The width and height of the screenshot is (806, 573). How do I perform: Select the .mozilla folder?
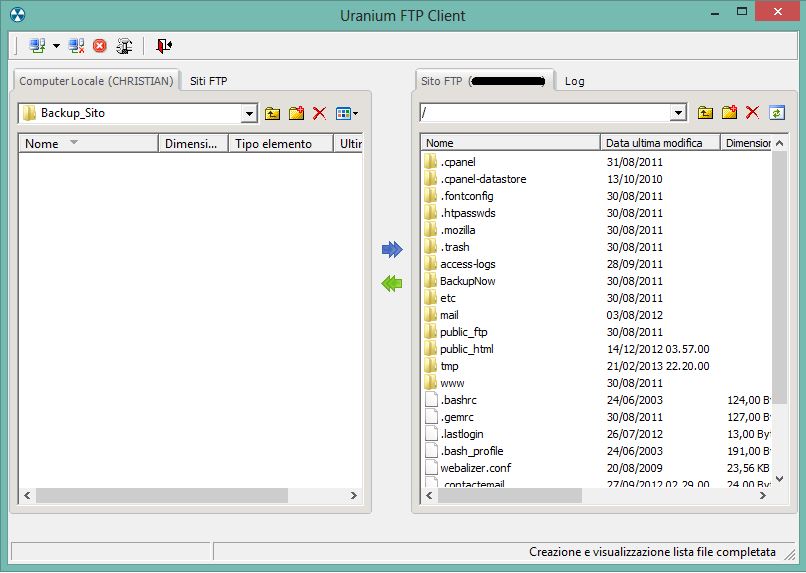(x=457, y=230)
